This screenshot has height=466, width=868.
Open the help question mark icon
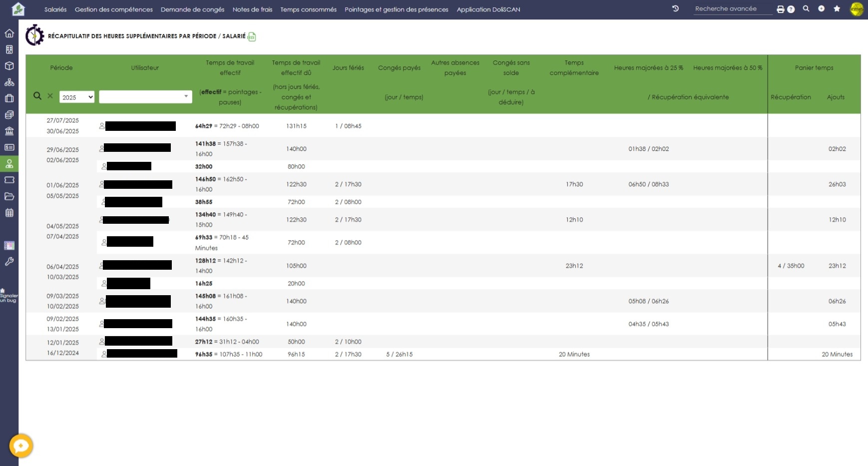pyautogui.click(x=791, y=9)
